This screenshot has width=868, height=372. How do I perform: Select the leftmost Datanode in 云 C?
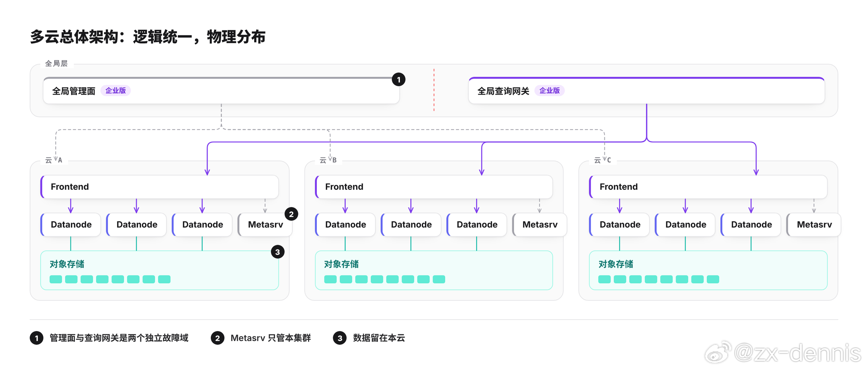pyautogui.click(x=619, y=225)
